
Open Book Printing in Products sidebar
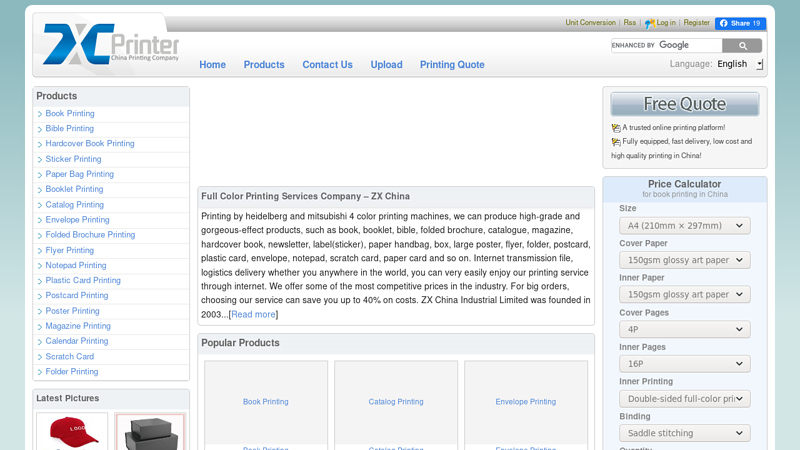70,113
